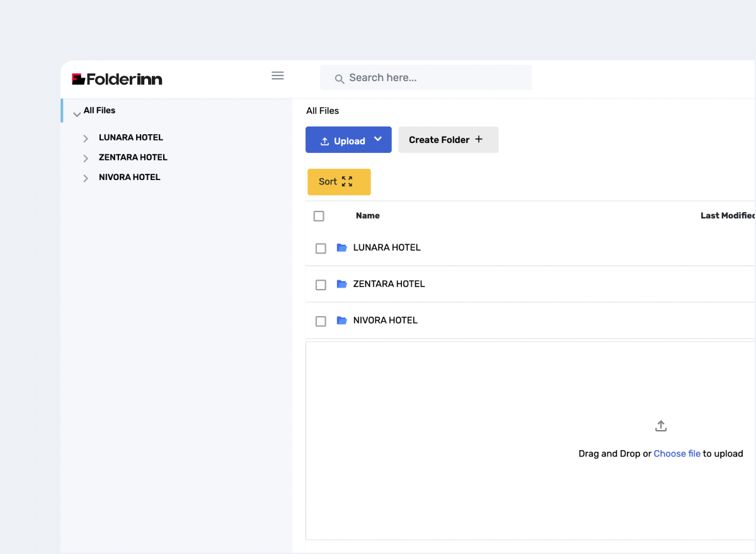This screenshot has height=554, width=756.
Task: Click the search magnifier icon
Action: coord(339,79)
